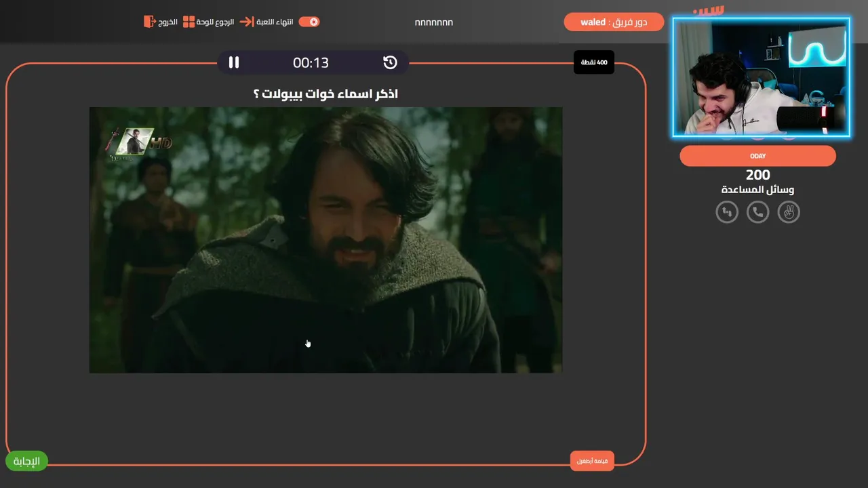Image resolution: width=868 pixels, height=488 pixels.
Task: Click the arrow icon beside انتهاء اللعبة
Action: pyautogui.click(x=246, y=22)
